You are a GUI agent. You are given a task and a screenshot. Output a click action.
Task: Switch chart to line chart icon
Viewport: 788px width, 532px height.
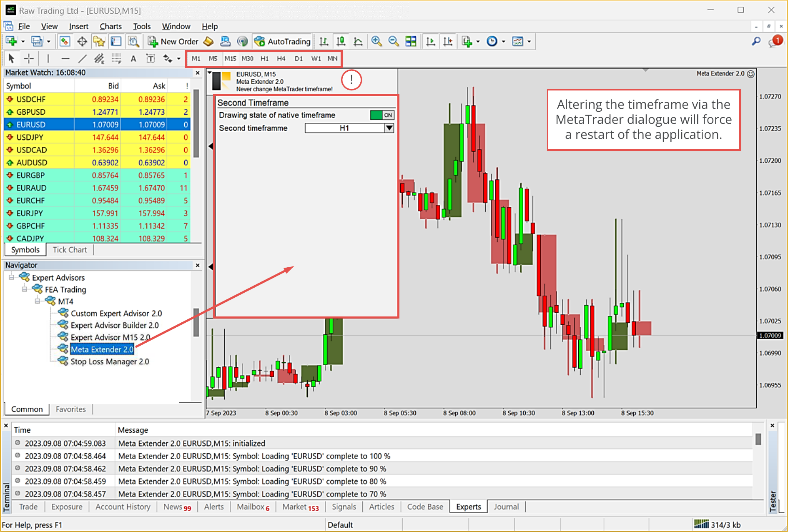pos(358,41)
